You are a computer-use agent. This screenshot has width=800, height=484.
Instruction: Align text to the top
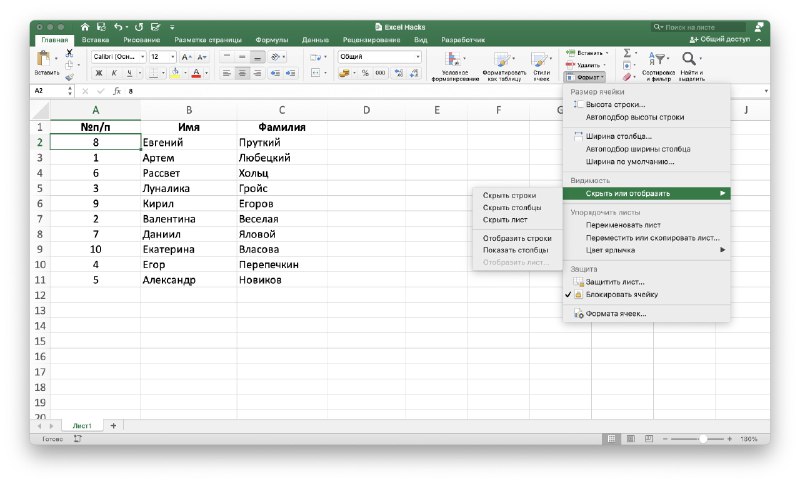pos(227,57)
